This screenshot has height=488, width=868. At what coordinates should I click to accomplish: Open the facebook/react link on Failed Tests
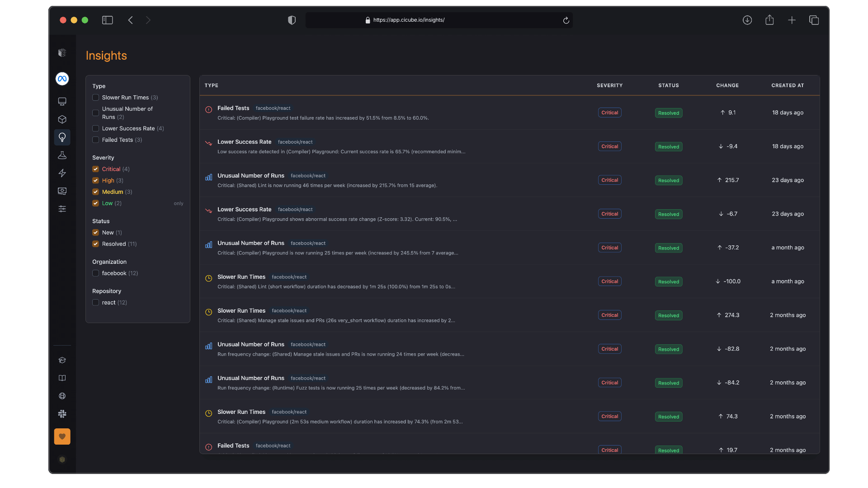coord(273,108)
